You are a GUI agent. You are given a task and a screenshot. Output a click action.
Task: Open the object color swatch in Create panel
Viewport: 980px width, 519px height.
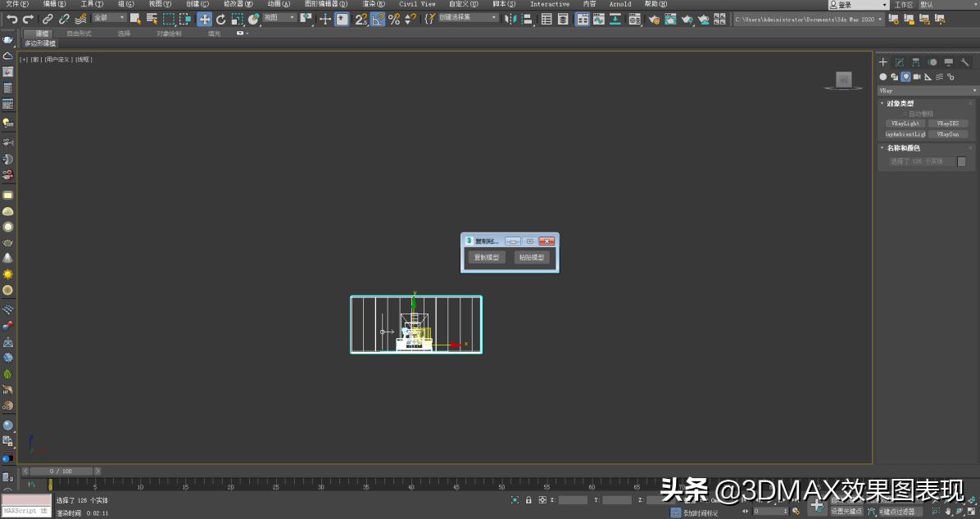960,162
